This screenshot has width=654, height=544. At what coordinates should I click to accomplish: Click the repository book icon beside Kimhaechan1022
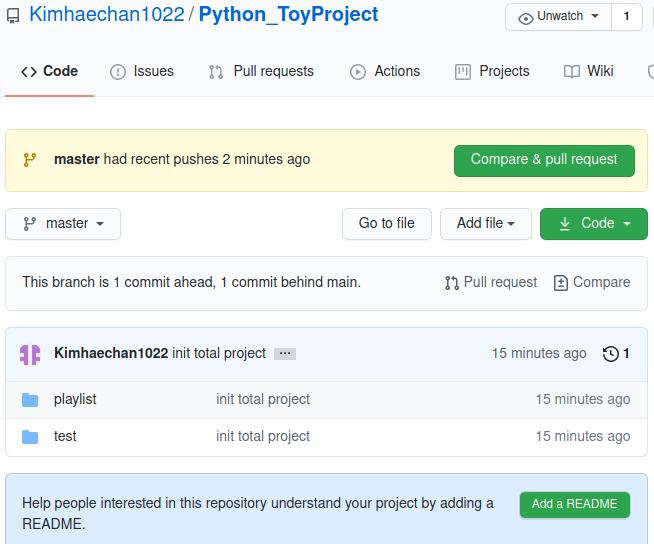pyautogui.click(x=13, y=16)
